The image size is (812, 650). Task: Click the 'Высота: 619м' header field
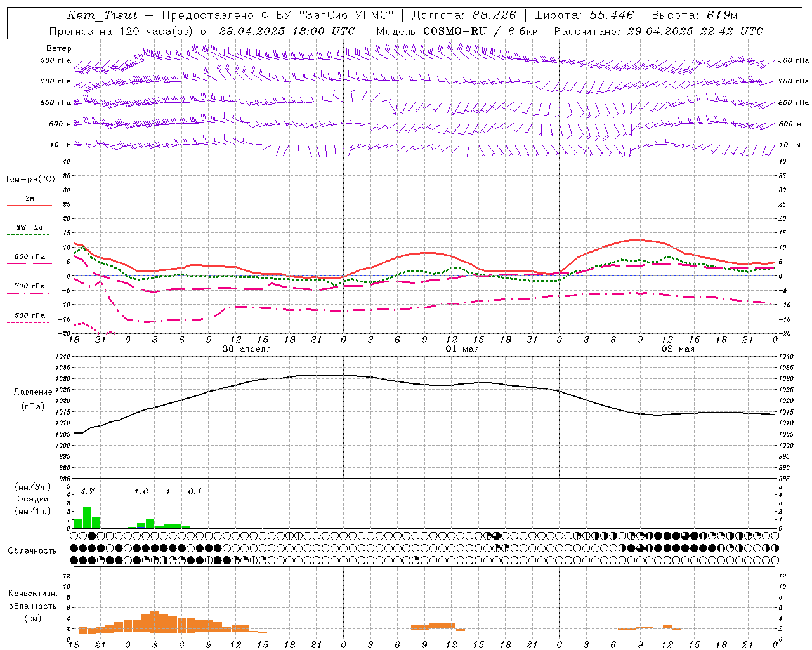(695, 16)
